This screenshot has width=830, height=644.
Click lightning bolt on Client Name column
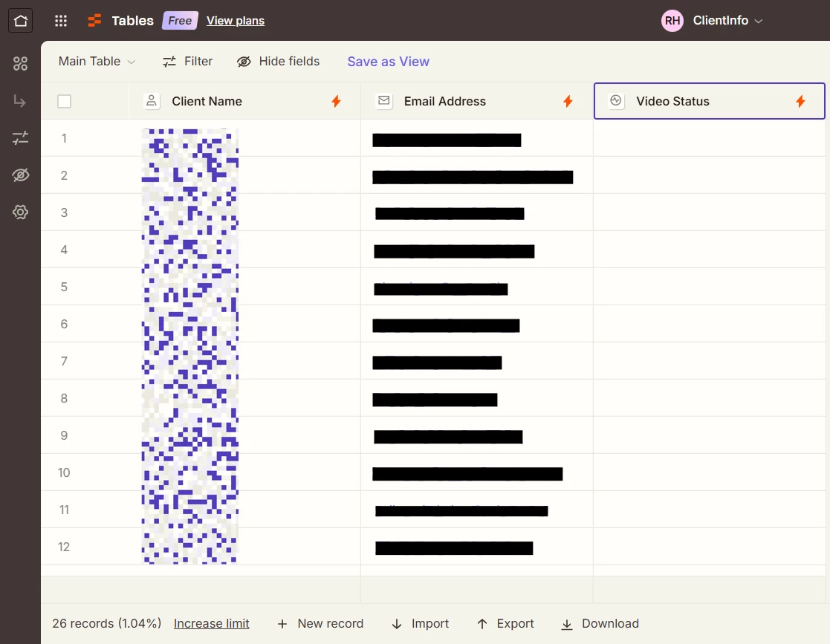(336, 101)
